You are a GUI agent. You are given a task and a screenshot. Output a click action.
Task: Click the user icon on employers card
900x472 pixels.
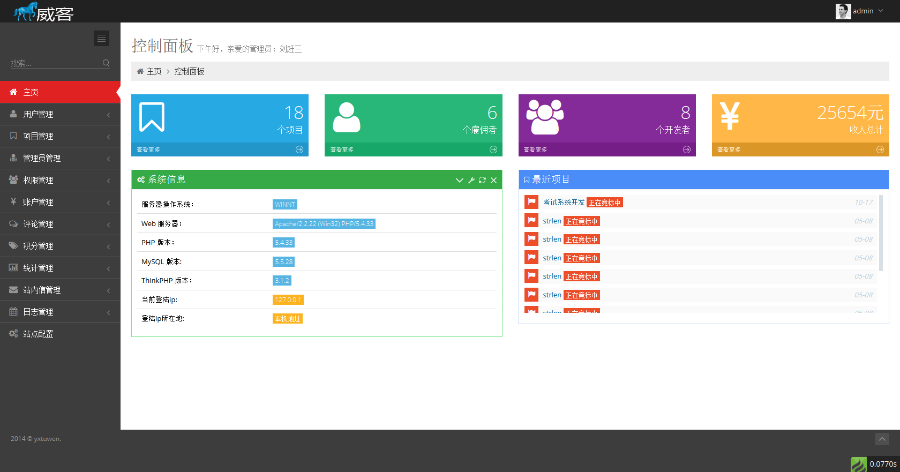[346, 117]
